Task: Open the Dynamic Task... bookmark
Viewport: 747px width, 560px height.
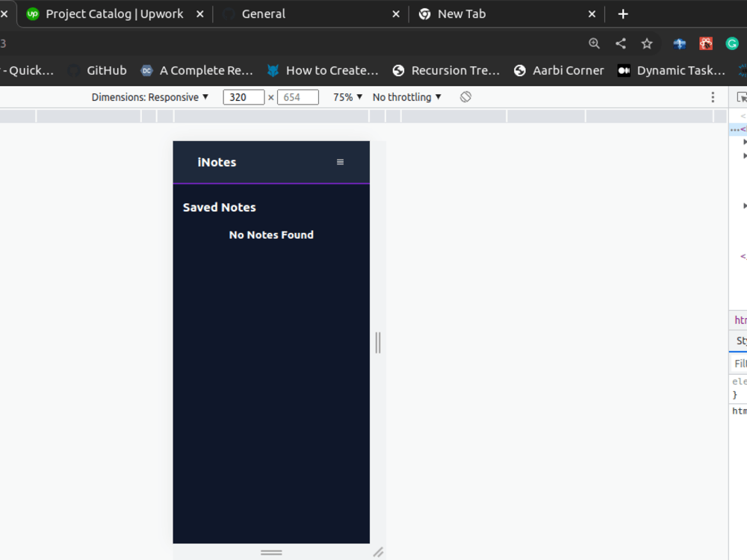Action: pyautogui.click(x=672, y=70)
